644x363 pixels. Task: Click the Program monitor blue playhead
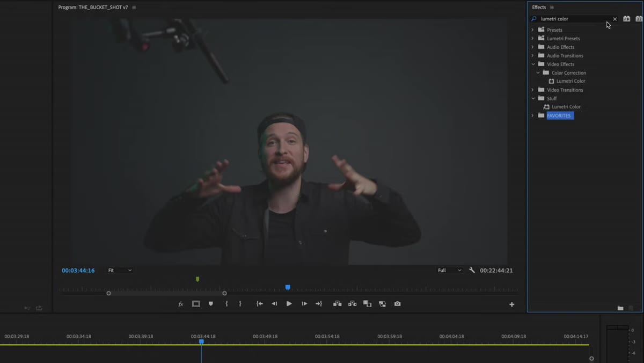(288, 288)
